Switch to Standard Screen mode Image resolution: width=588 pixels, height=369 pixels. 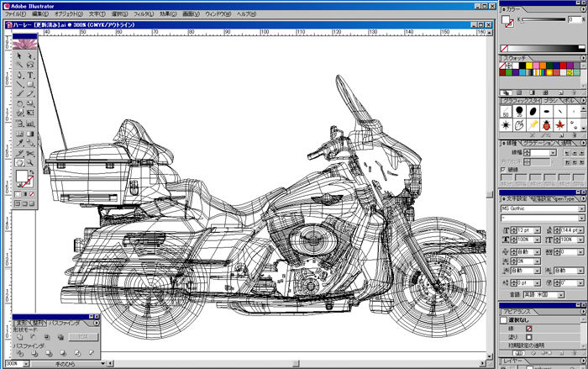point(18,203)
